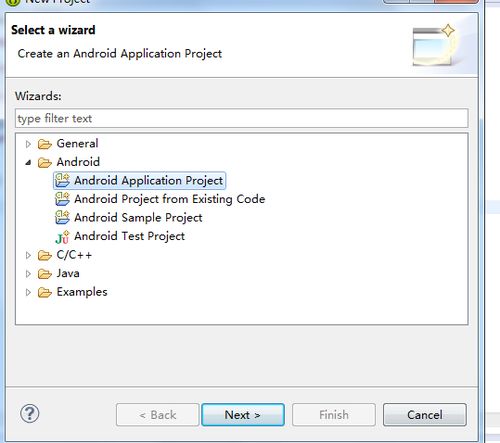Viewport: 500px width, 443px height.
Task: Click the Next button
Action: point(243,415)
